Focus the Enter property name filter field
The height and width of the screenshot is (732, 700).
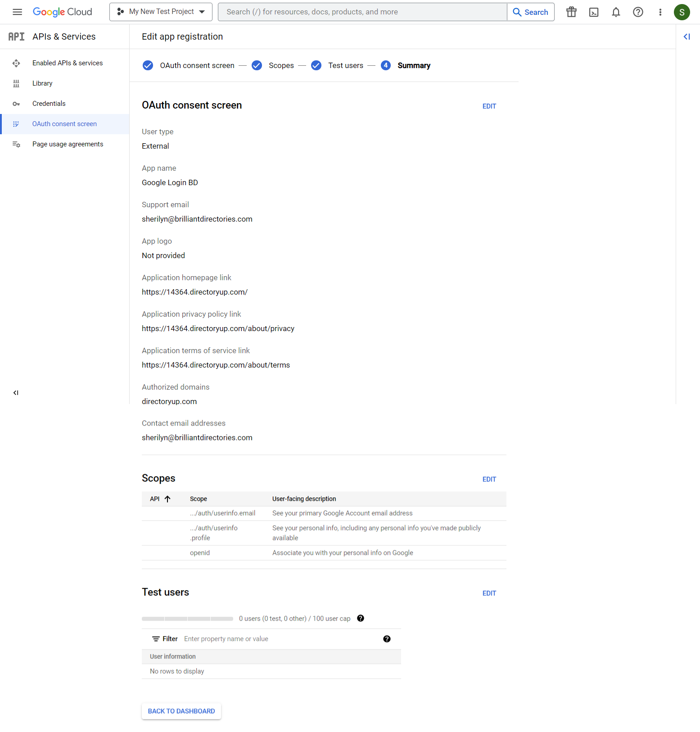279,639
